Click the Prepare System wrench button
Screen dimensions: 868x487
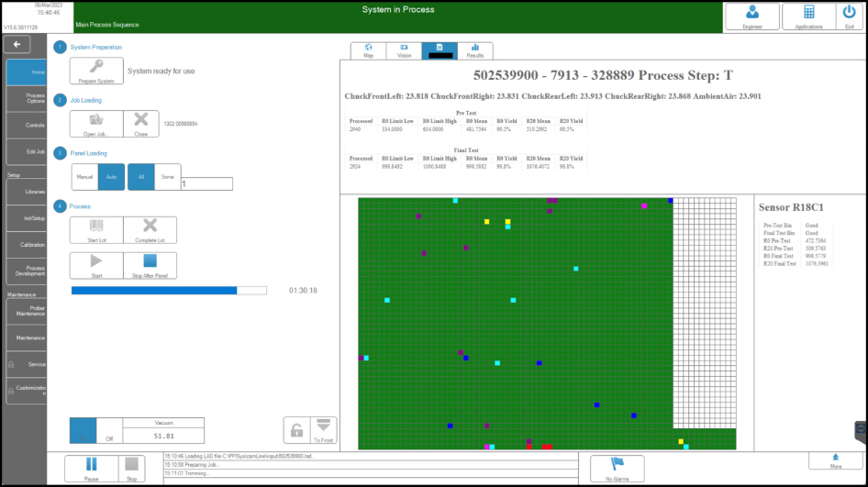click(x=96, y=71)
